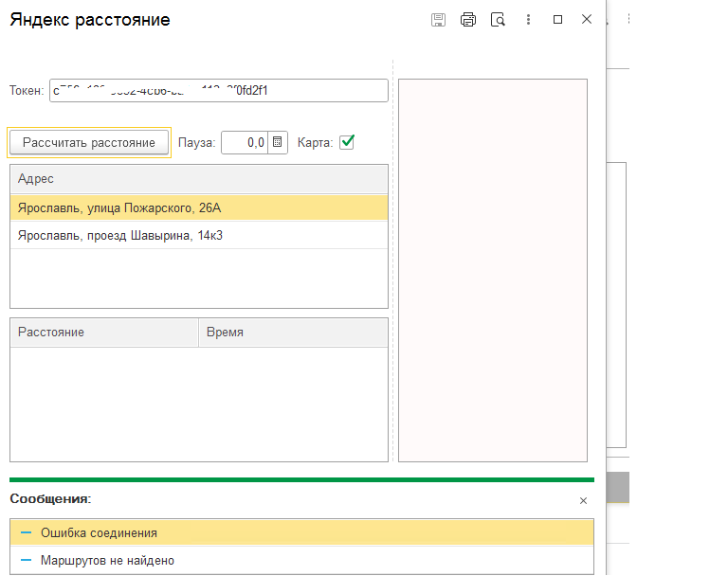Screen dimensions: 728x576
Task: Select message Маршрутов не найдено
Action: [x=301, y=560]
